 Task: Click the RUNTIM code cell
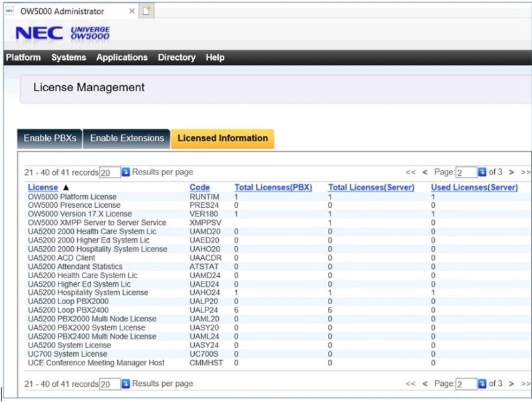[x=204, y=197]
